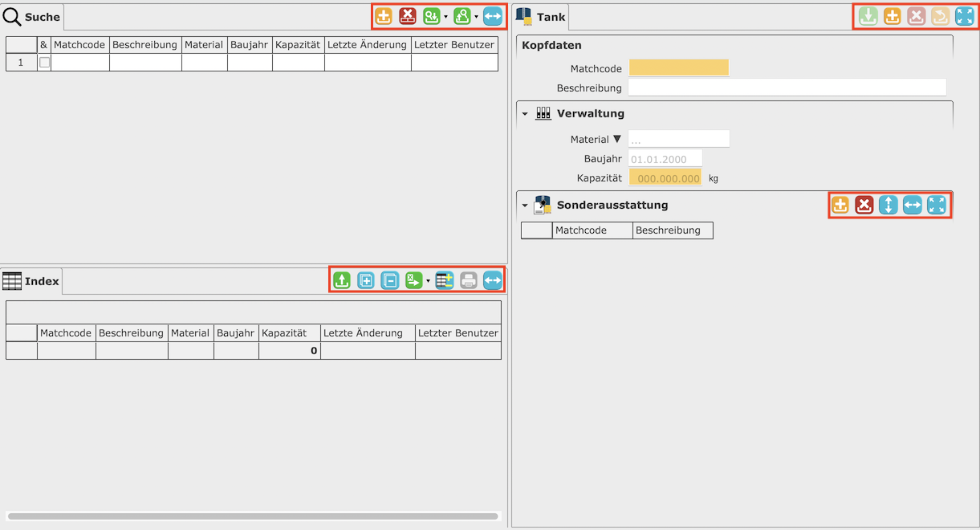The image size is (980, 530).
Task: Click the fullscreen expand icon in Tank toolbar
Action: 964,16
